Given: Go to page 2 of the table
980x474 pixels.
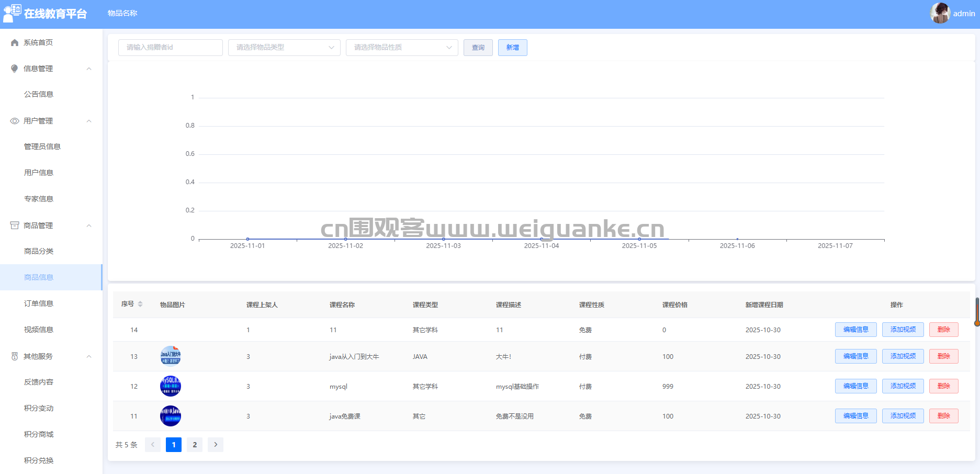Looking at the screenshot, I should (195, 445).
